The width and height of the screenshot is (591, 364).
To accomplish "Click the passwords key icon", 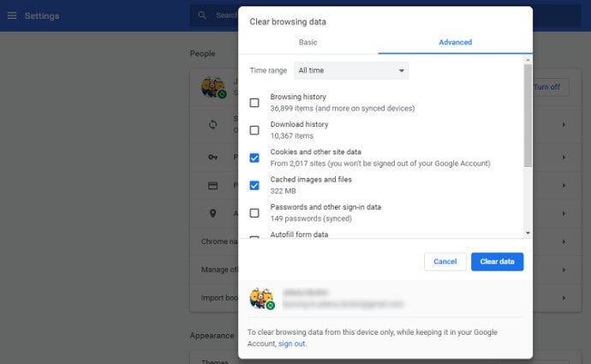I will point(213,157).
